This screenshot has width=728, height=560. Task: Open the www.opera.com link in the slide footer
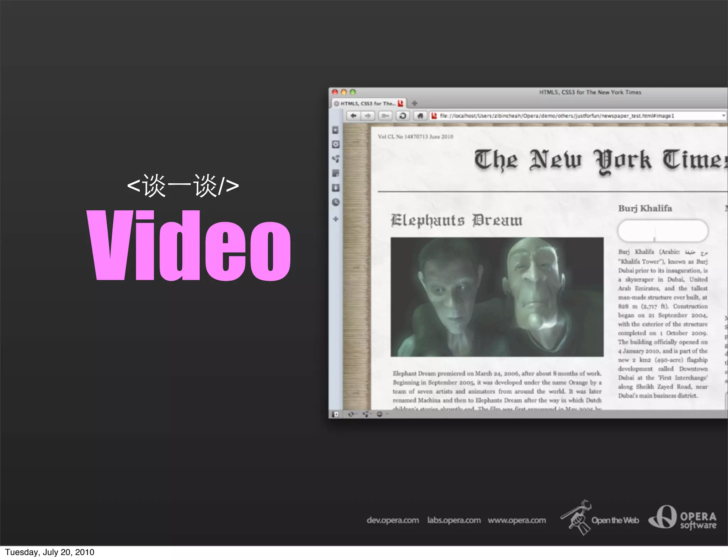[517, 520]
